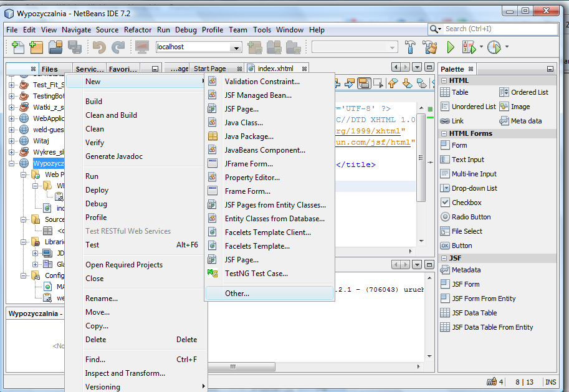The width and height of the screenshot is (569, 392).
Task: Switch to the index.xhtml tab
Action: click(x=275, y=69)
